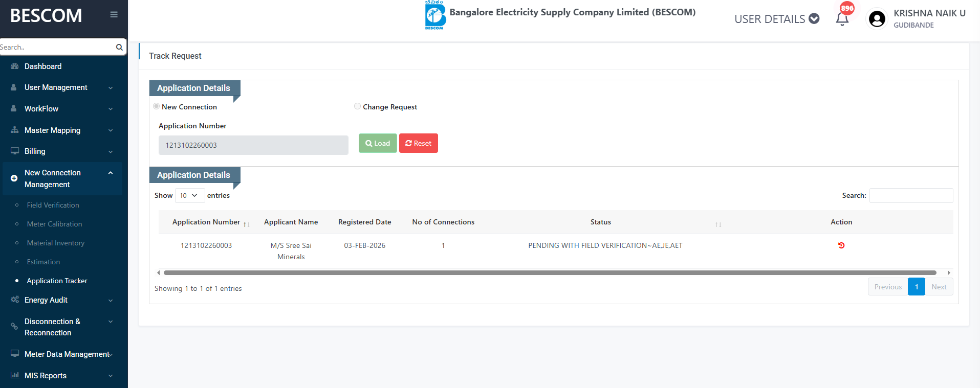Viewport: 980px width, 388px height.
Task: Click the table's horizontal scrollbar
Action: [x=550, y=273]
